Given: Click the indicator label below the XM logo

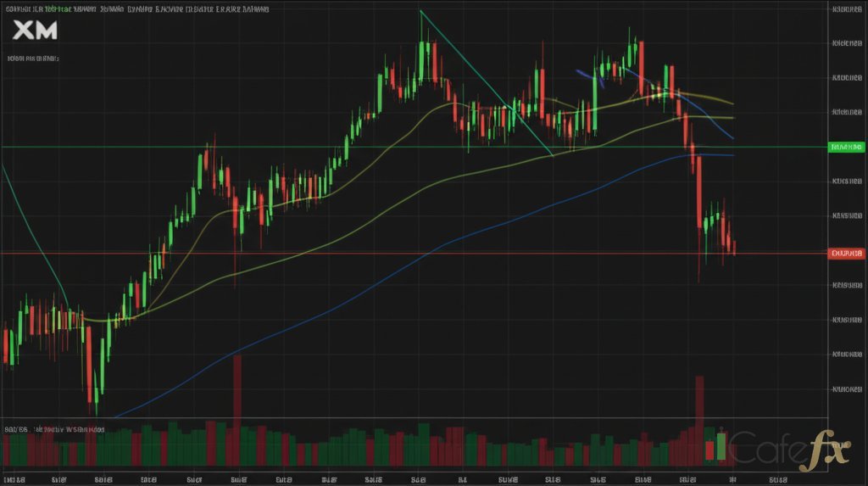Looking at the screenshot, I should pyautogui.click(x=33, y=59).
